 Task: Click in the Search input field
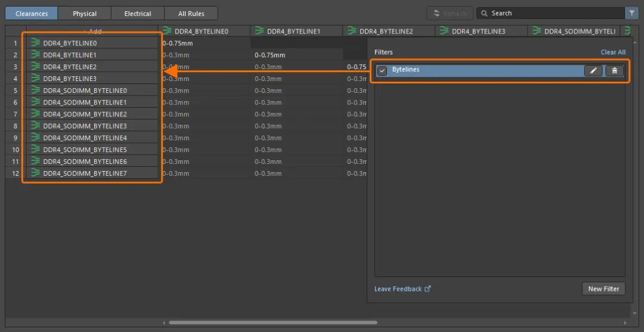555,13
